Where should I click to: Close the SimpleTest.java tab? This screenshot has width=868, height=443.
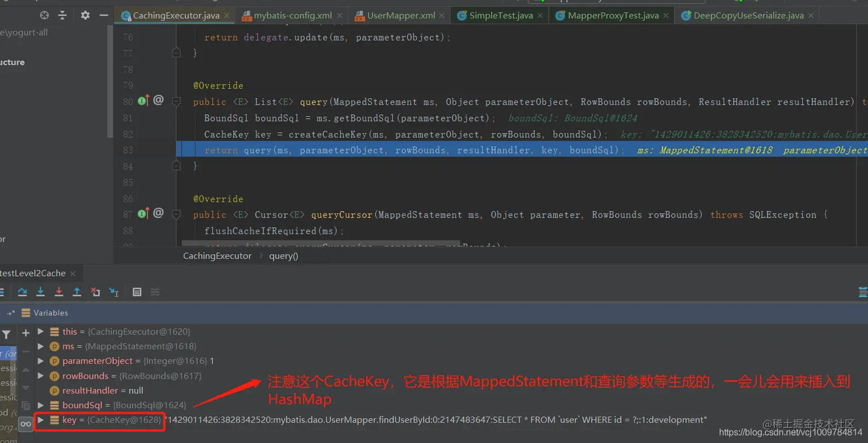[540, 16]
